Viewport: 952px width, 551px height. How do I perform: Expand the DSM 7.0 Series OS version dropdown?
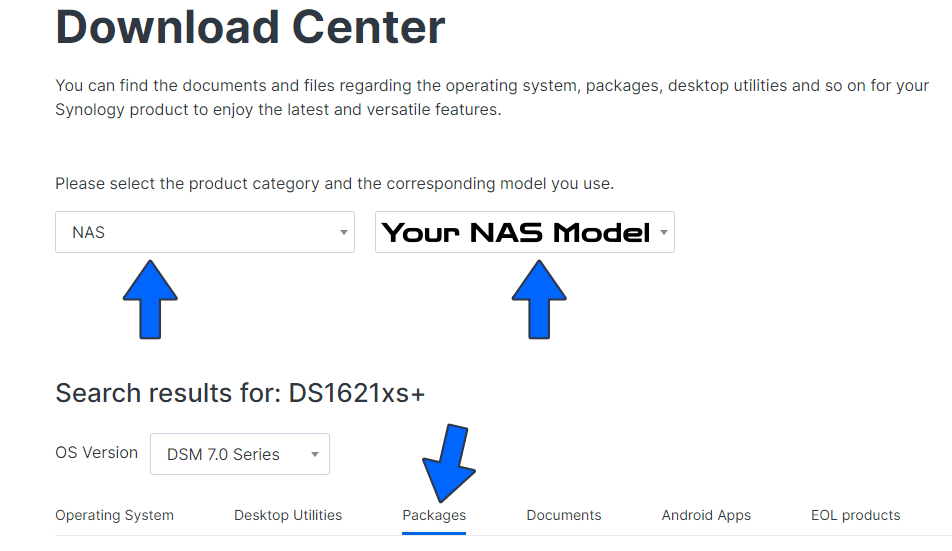click(240, 454)
